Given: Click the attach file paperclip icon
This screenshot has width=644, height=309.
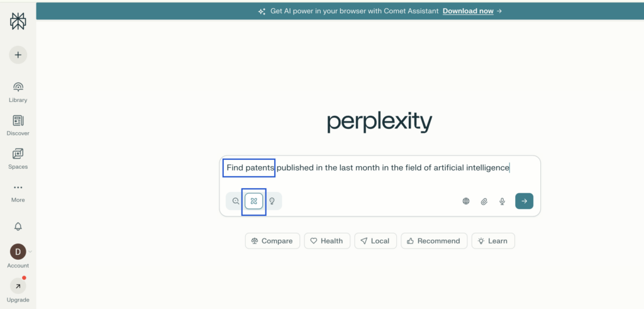Looking at the screenshot, I should point(484,201).
